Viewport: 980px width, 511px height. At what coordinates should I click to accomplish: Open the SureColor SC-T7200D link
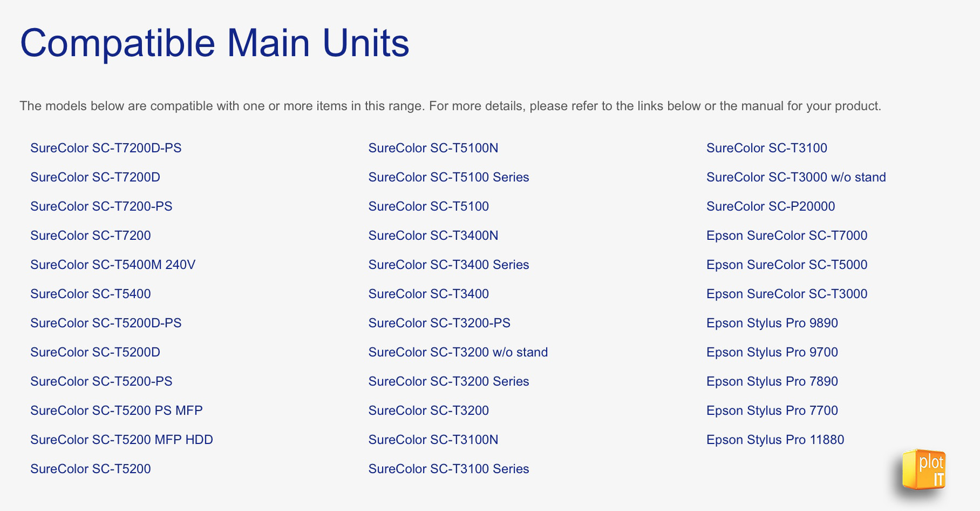[x=95, y=177]
